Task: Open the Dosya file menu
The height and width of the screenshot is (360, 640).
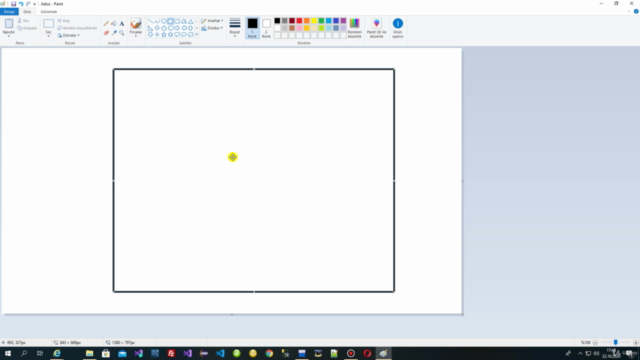Action: coord(9,12)
